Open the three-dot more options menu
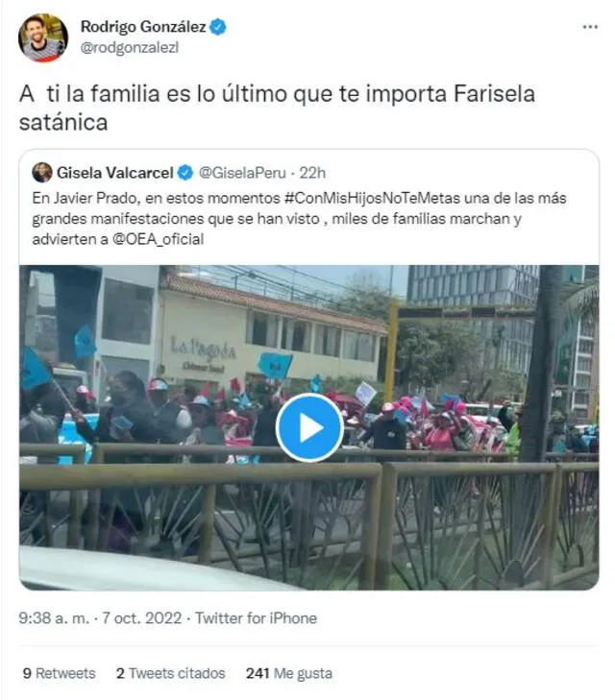The height and width of the screenshot is (700, 615). 590,27
